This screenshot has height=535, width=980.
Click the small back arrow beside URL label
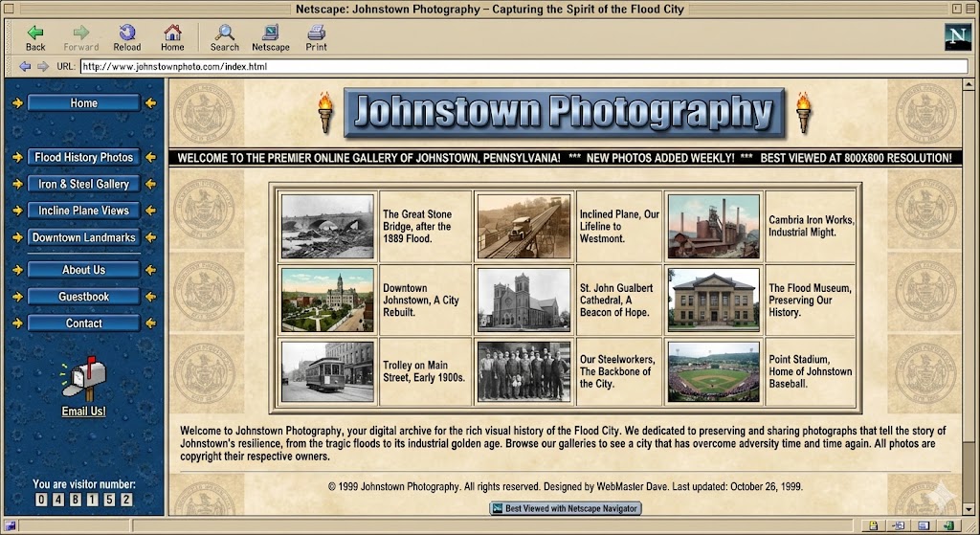point(25,66)
